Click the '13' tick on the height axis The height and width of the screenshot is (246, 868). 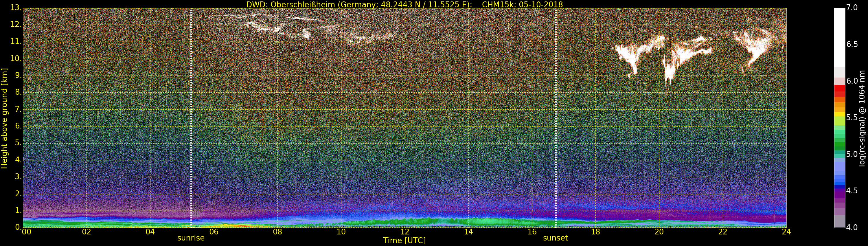16,8
